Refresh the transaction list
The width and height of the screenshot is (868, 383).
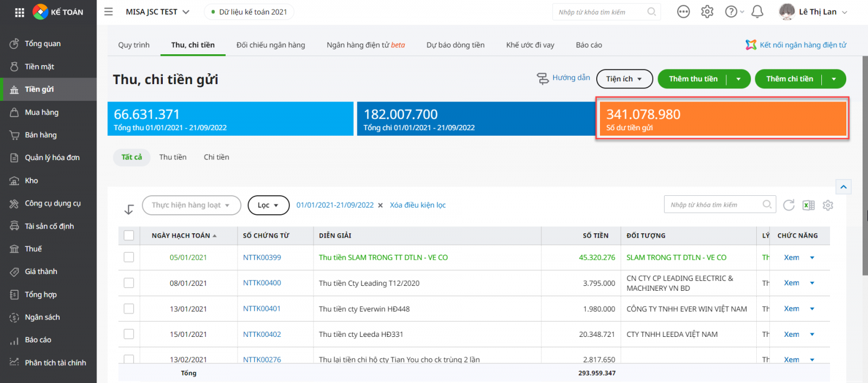(789, 205)
